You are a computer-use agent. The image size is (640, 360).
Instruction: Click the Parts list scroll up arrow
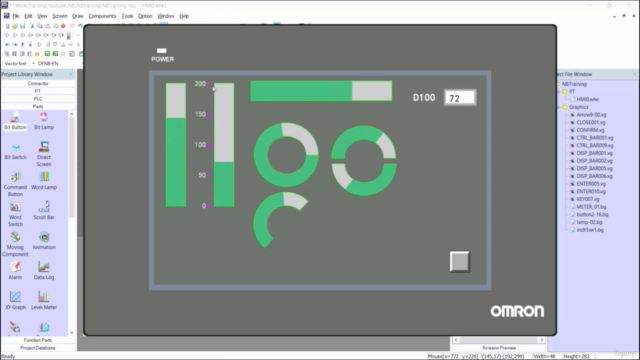(71, 114)
